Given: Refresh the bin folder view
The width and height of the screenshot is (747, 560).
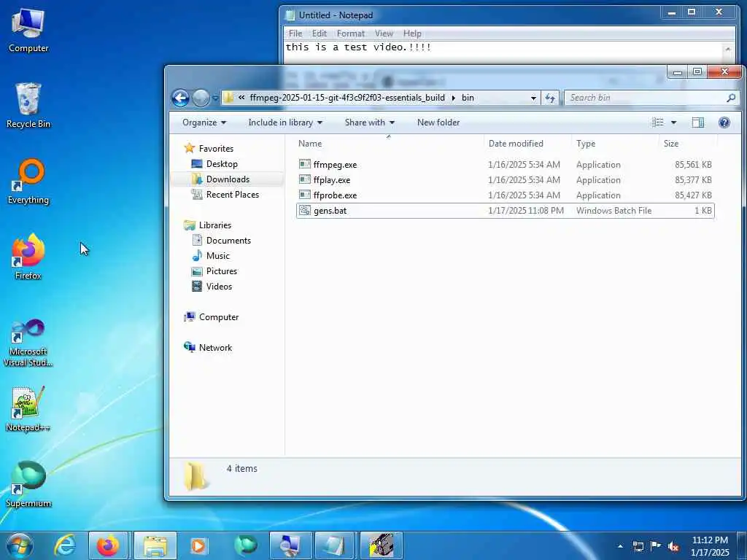Looking at the screenshot, I should coord(550,98).
